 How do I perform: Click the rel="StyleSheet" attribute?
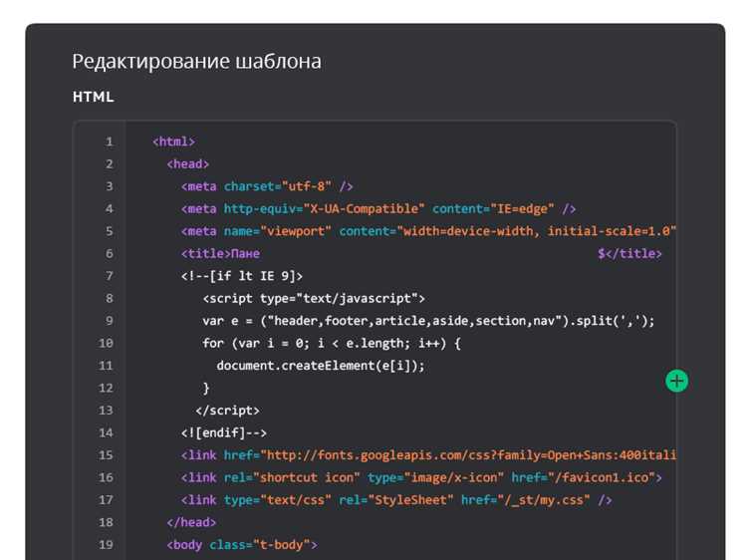click(395, 500)
